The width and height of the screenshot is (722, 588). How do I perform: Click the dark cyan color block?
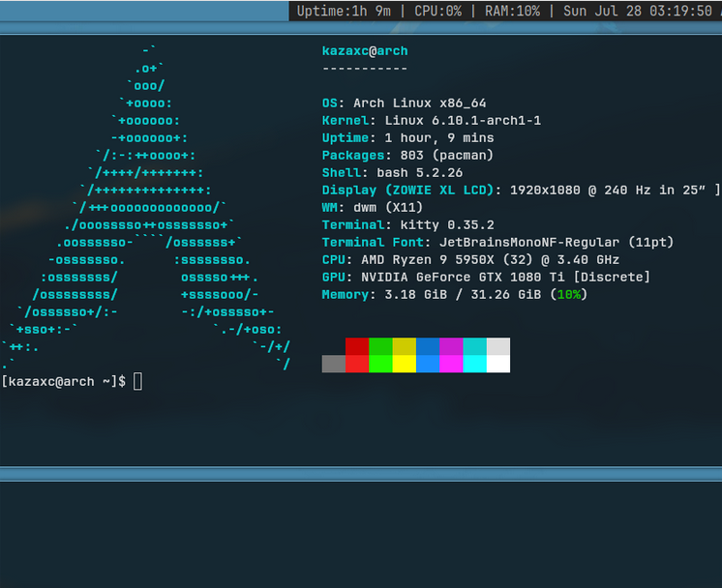[x=475, y=346]
